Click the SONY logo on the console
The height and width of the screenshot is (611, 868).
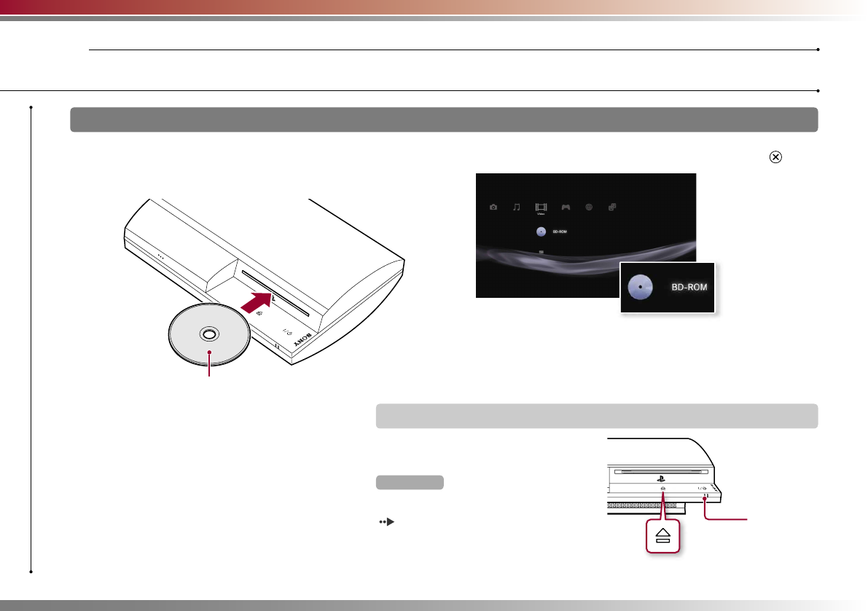pyautogui.click(x=302, y=340)
